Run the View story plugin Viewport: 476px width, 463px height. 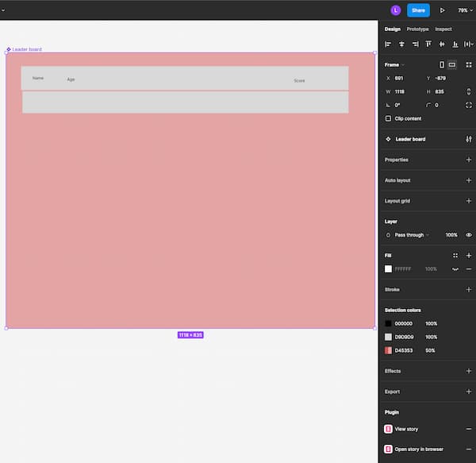coord(406,429)
